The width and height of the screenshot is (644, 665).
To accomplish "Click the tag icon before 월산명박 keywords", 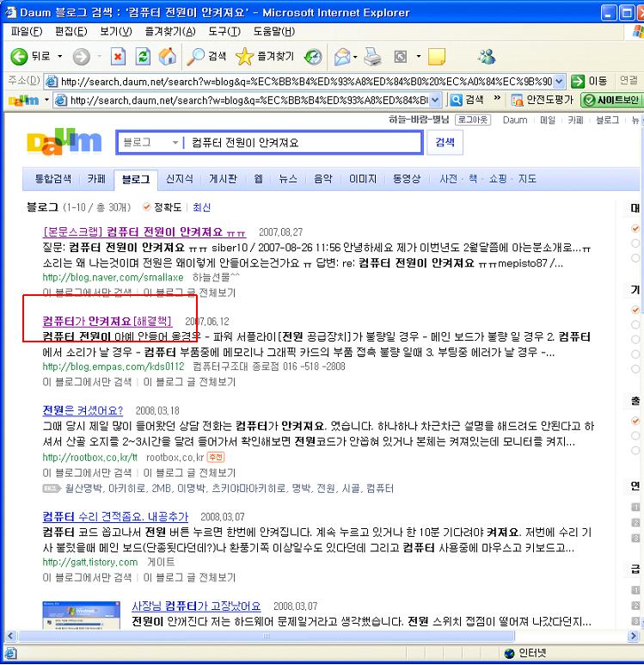I will coord(52,489).
